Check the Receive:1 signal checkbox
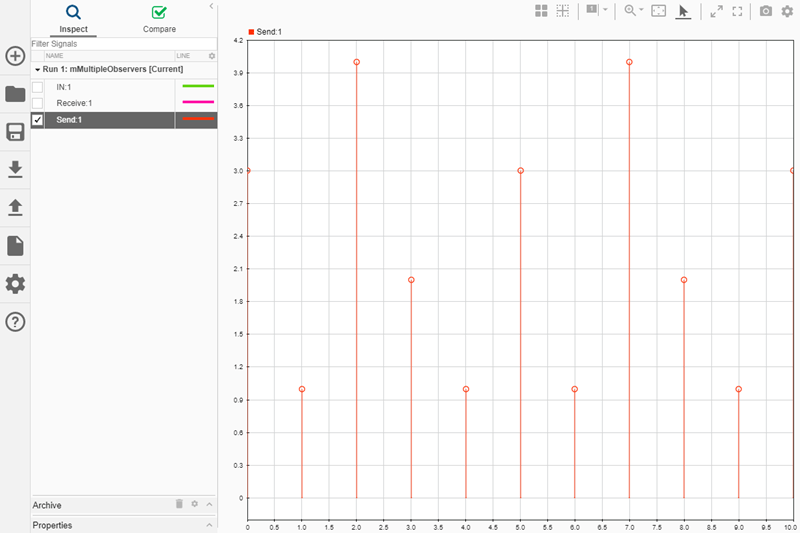 tap(37, 103)
